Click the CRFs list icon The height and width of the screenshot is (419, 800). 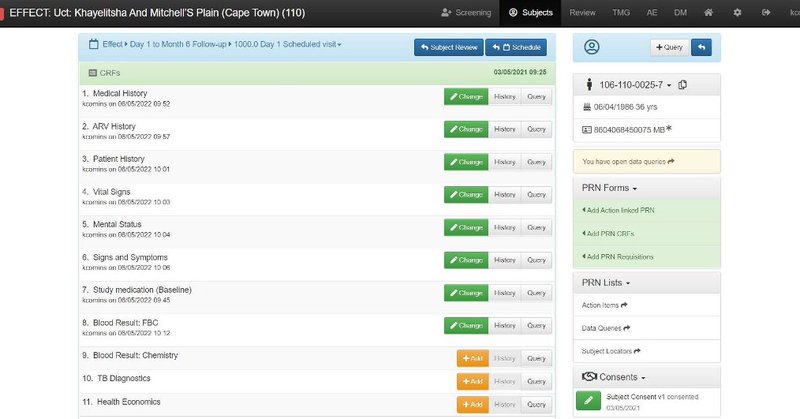92,73
